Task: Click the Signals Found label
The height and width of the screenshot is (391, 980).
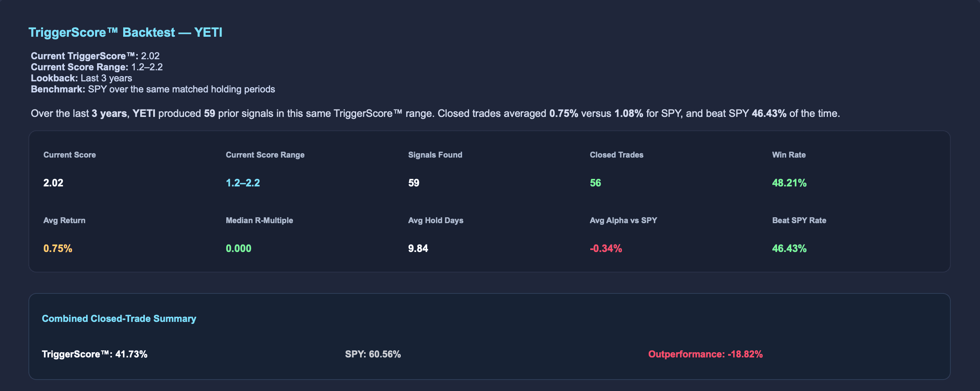Action: (x=435, y=155)
